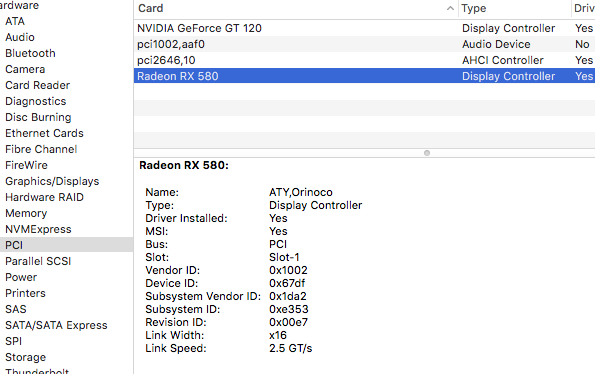
Task: Select Fibre Channel in the sidebar
Action: [41, 149]
